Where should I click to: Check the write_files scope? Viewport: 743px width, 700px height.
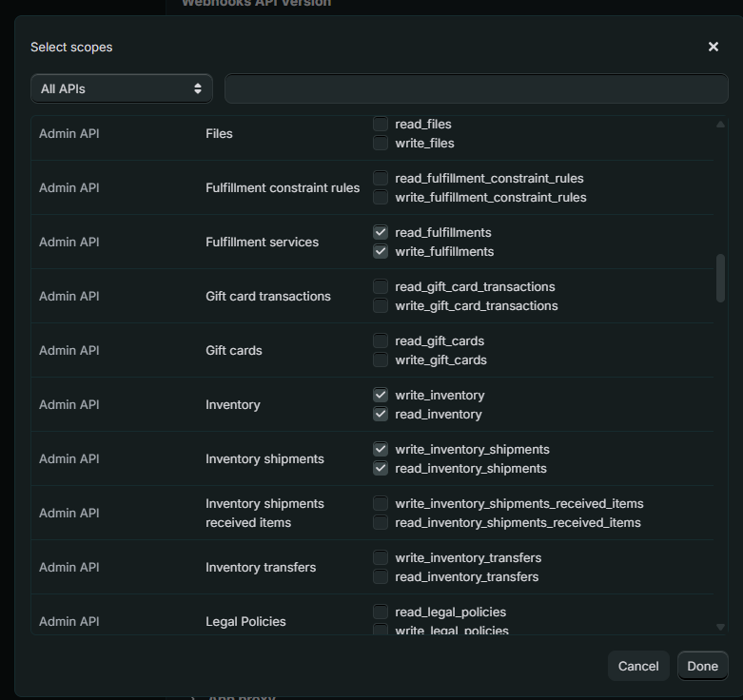(x=381, y=144)
